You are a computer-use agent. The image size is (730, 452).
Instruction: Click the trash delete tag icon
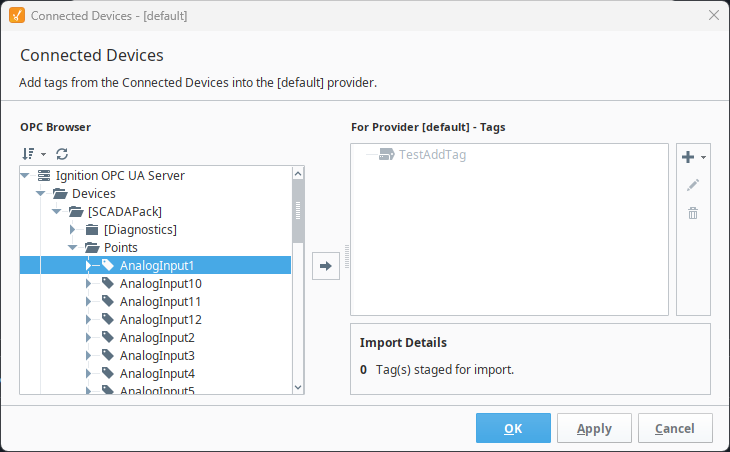coord(693,213)
